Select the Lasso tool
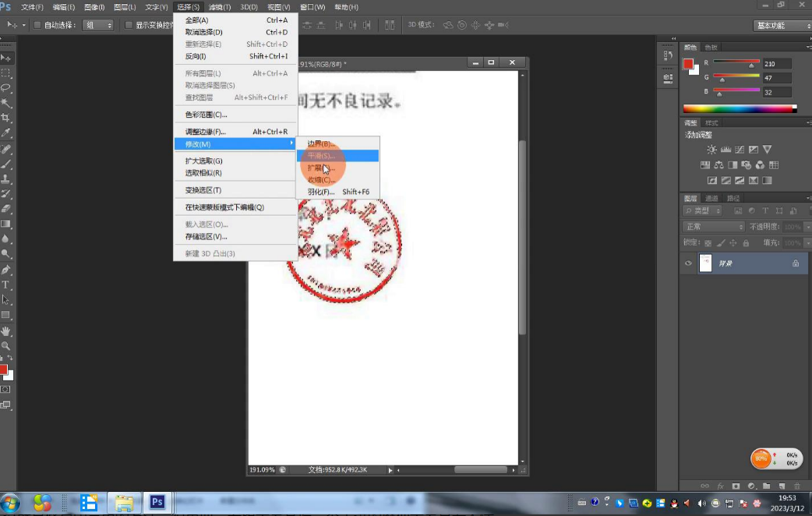812x516 pixels. 6,87
